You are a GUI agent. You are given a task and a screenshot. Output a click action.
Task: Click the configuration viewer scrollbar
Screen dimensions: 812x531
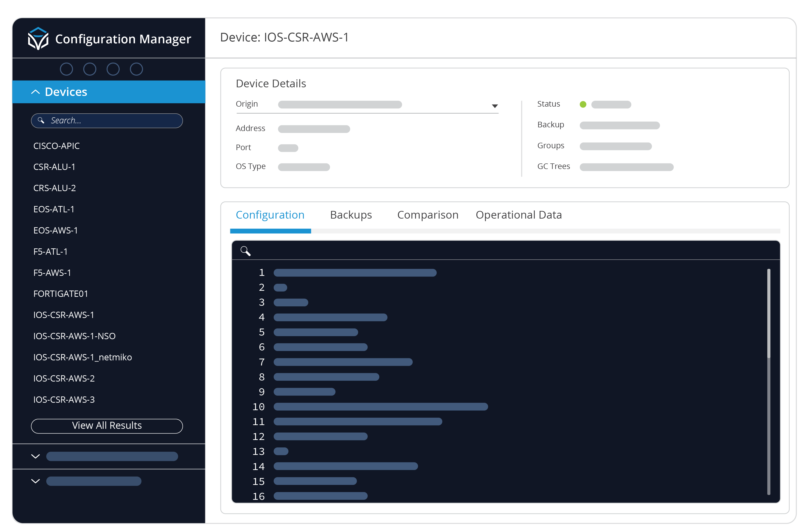768,382
